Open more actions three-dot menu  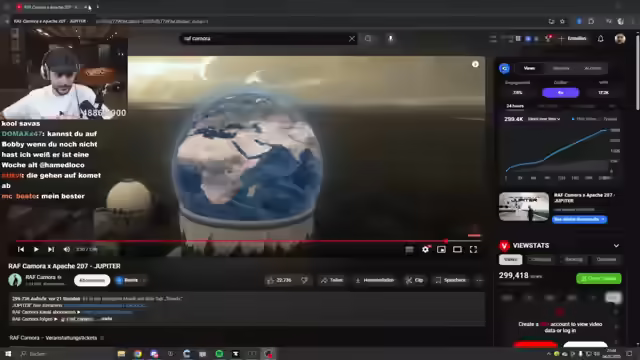[479, 280]
